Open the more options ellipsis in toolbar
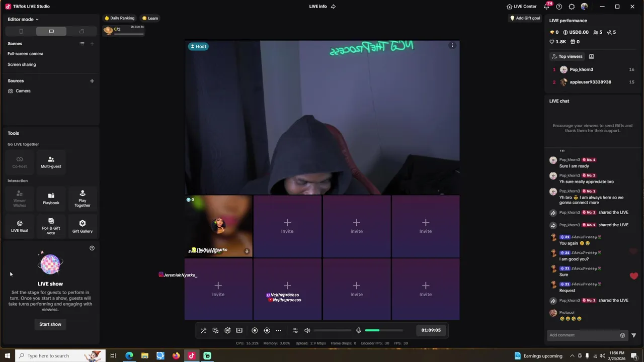Screen dimensions: 644x362 (279, 330)
